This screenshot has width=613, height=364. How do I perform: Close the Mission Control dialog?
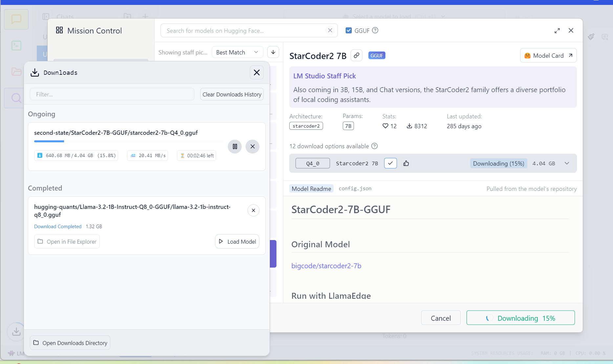(x=571, y=30)
